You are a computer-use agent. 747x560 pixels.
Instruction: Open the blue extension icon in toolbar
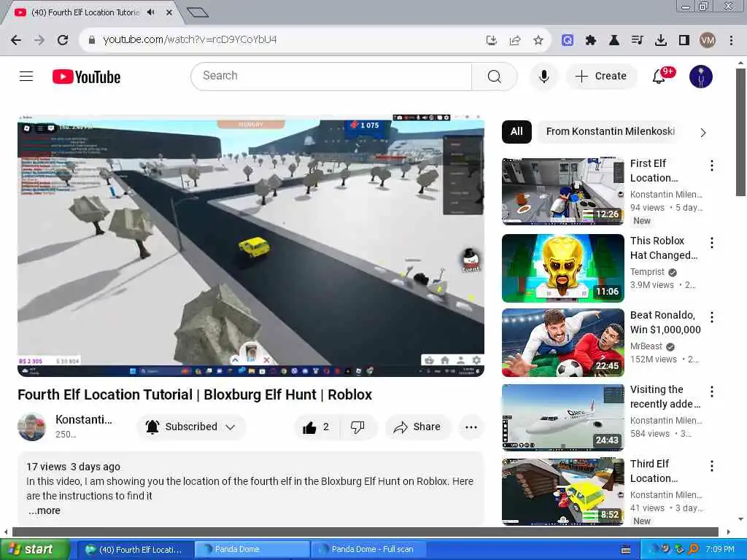tap(568, 41)
